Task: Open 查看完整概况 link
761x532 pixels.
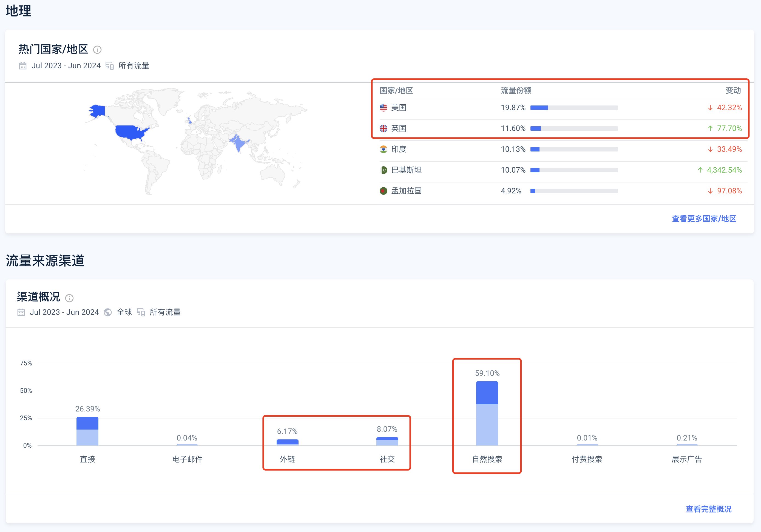Action: pyautogui.click(x=709, y=509)
